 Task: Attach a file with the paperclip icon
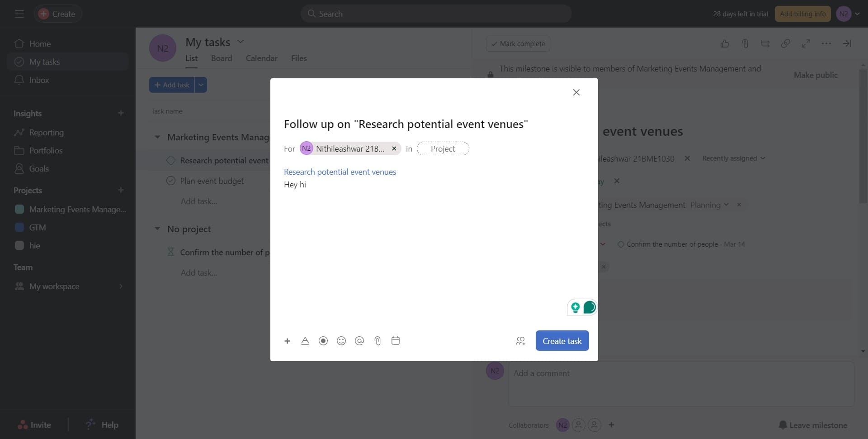[377, 341]
